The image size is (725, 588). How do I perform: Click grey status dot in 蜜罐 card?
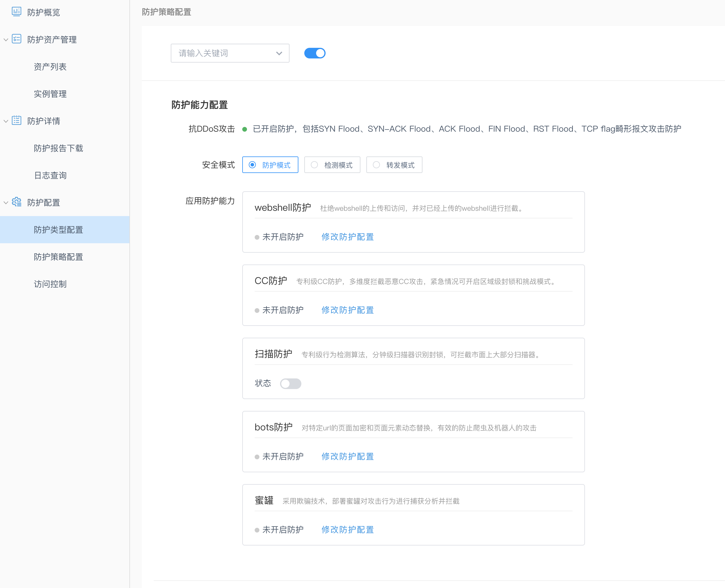point(257,530)
